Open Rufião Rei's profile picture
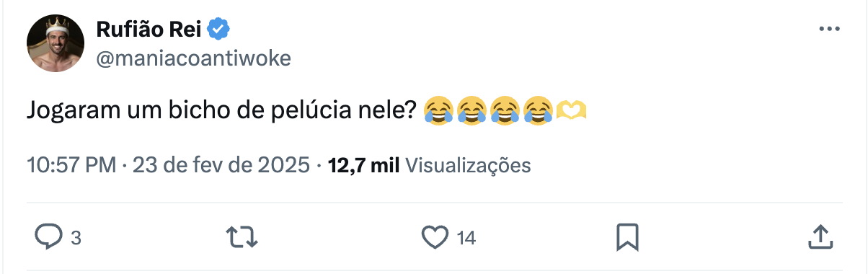Image resolution: width=868 pixels, height=274 pixels. (x=56, y=43)
